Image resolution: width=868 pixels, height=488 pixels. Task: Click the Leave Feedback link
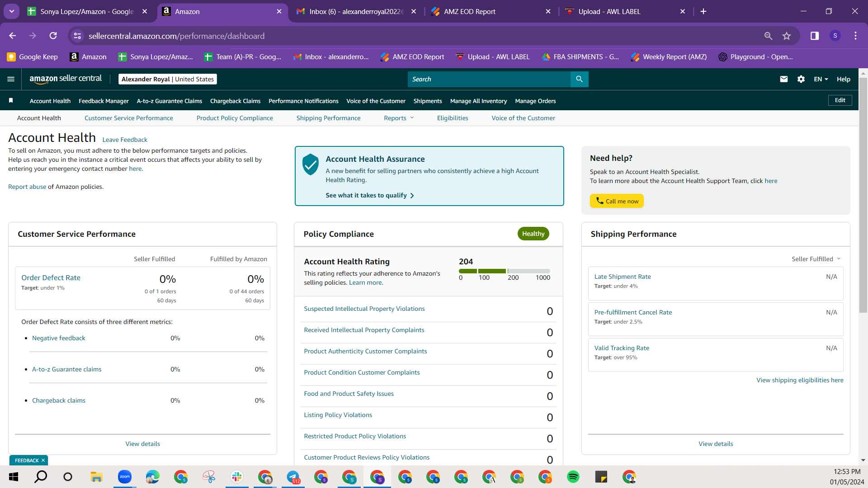(x=125, y=140)
